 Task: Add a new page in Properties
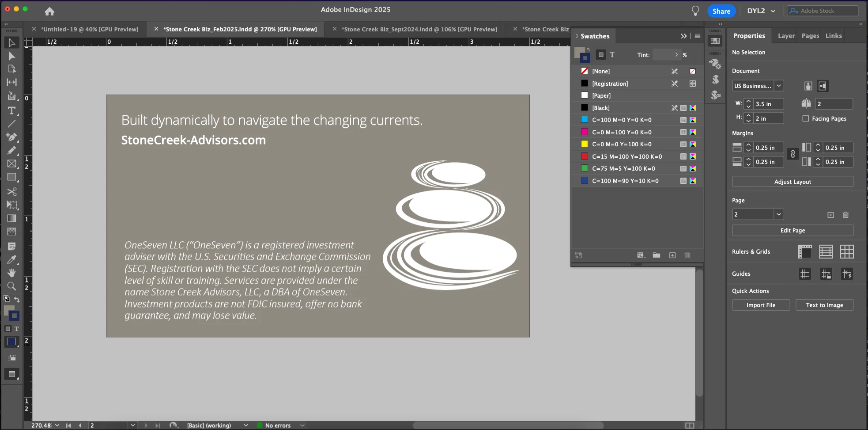[830, 215]
